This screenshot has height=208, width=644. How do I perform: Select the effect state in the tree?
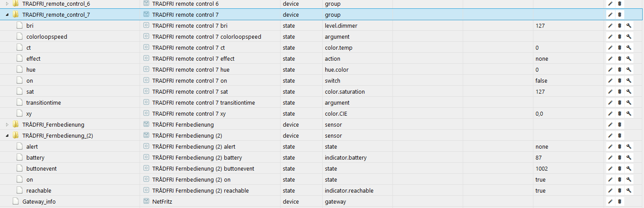point(33,58)
